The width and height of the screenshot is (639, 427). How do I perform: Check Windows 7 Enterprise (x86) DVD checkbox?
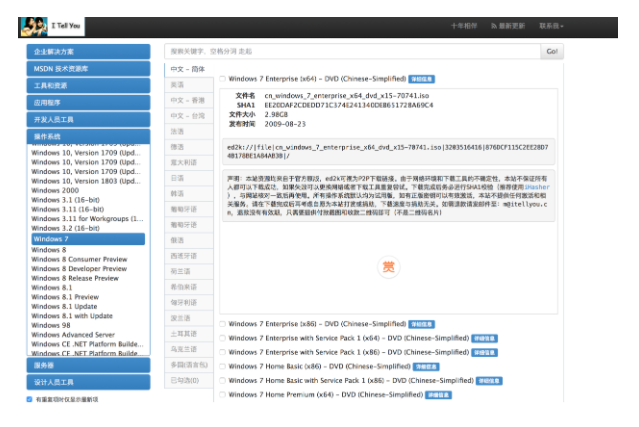pyautogui.click(x=223, y=324)
